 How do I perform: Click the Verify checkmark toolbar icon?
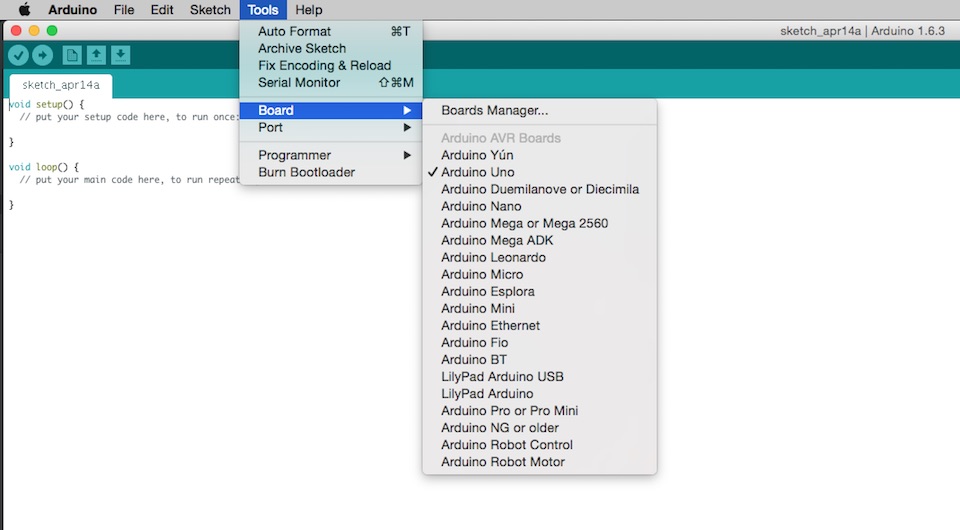[x=18, y=56]
